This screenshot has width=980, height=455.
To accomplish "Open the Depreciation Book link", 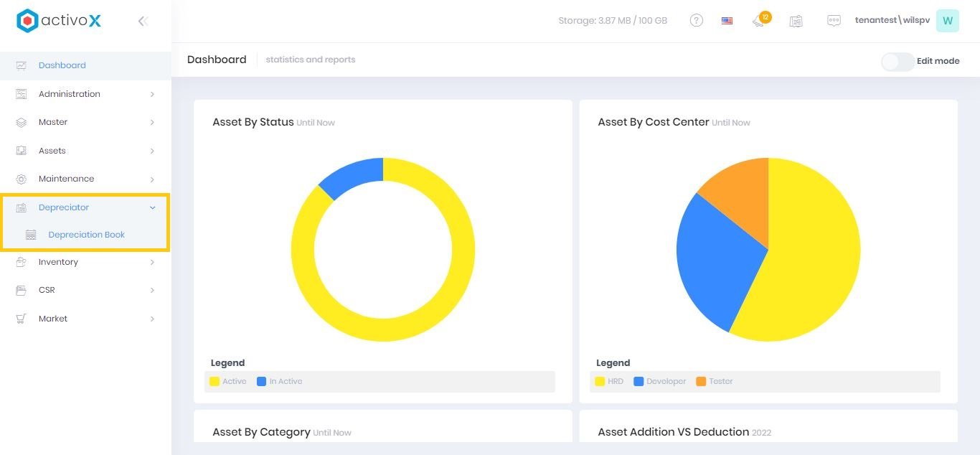I will pos(86,235).
